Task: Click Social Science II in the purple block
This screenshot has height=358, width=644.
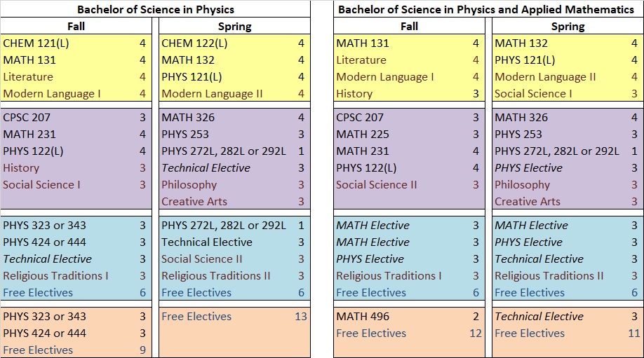Action: (x=376, y=184)
